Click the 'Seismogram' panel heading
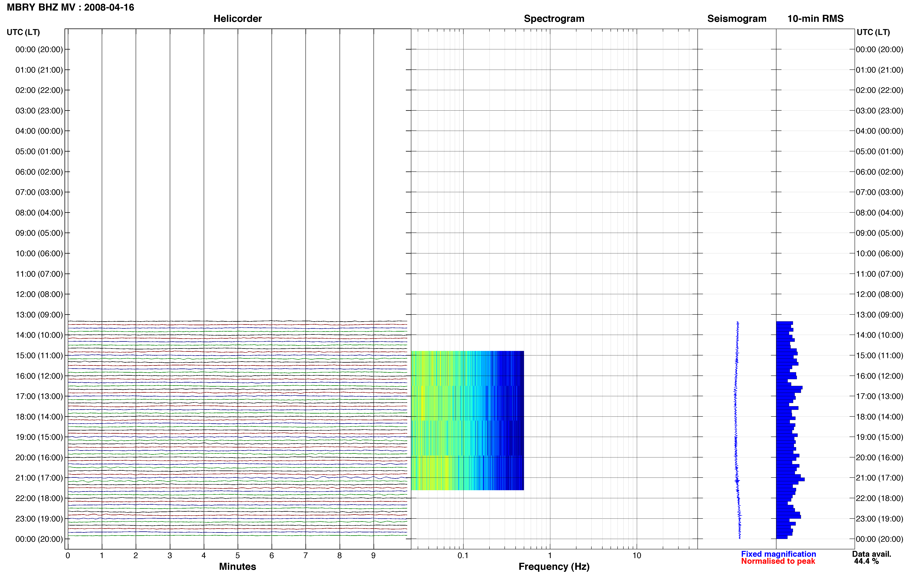924x578 pixels. (737, 18)
